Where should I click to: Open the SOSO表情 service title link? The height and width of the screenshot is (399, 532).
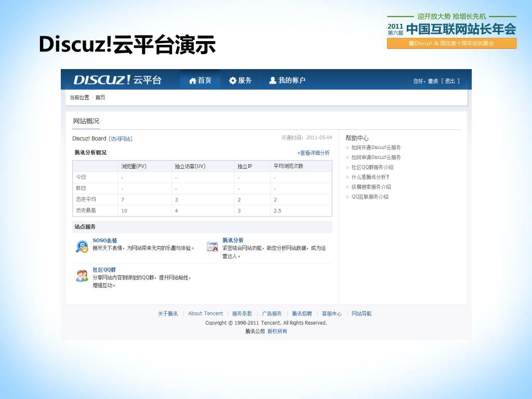tap(105, 240)
